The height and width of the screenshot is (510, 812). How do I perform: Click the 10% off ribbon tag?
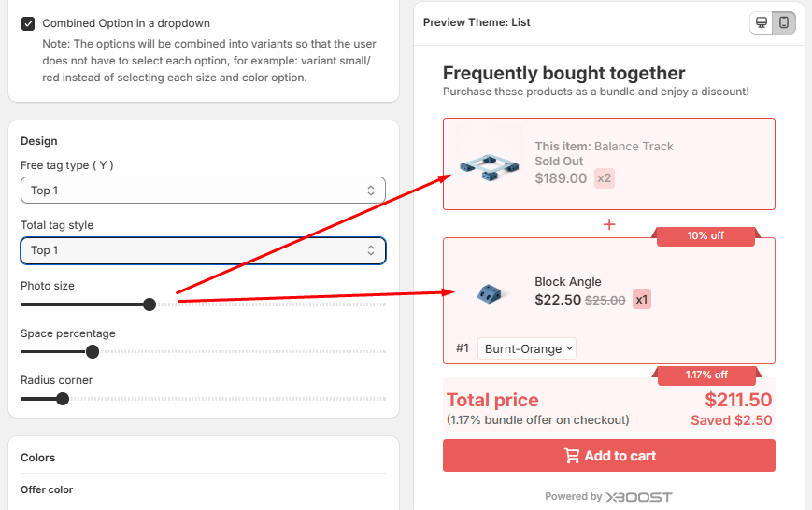706,236
